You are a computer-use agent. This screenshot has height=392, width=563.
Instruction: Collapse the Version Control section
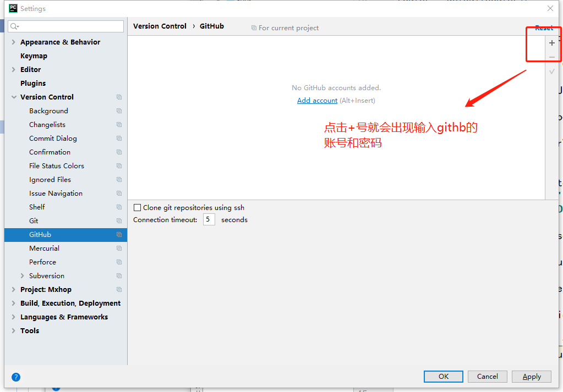click(14, 97)
